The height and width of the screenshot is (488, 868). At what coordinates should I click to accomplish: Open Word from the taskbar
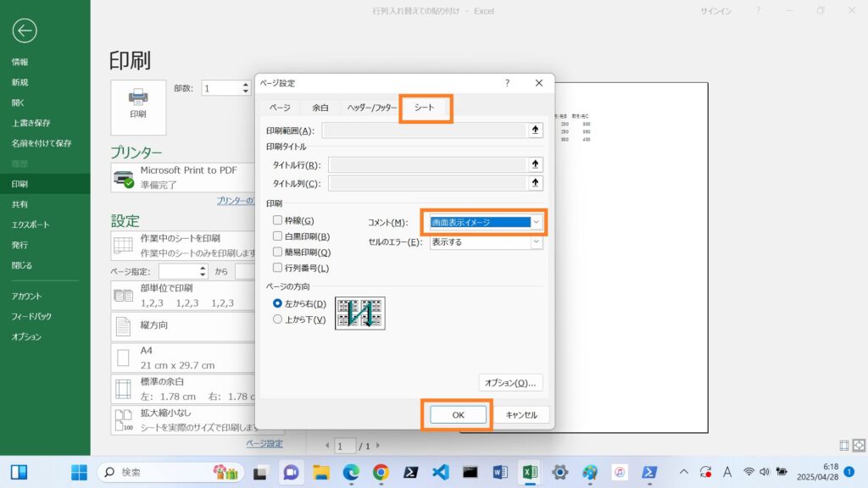(500, 472)
